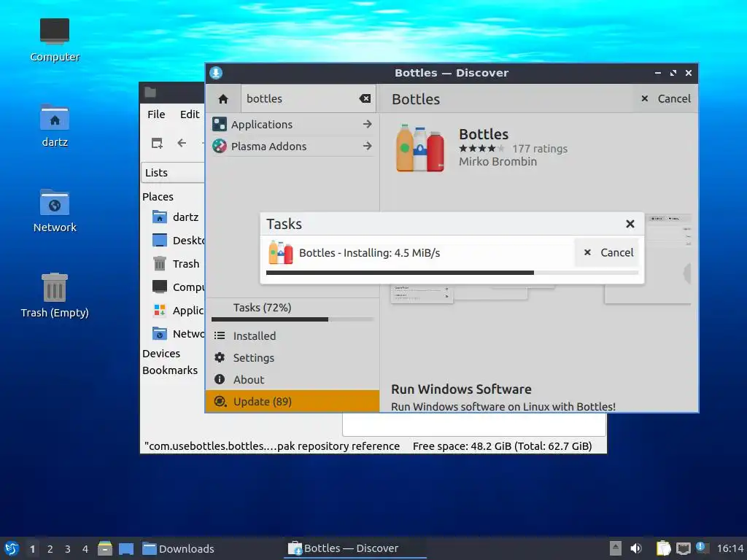Click the Devices section header
The image size is (747, 560).
pyautogui.click(x=161, y=354)
